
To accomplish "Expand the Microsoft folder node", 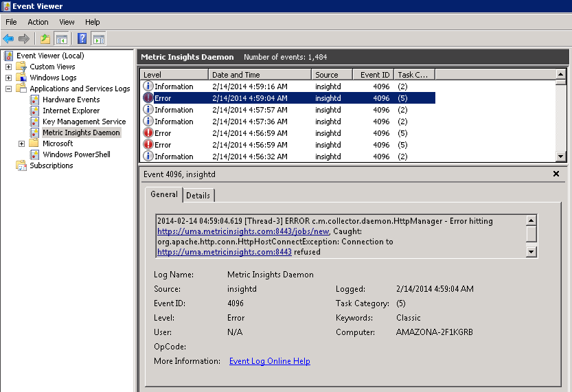I will pyautogui.click(x=21, y=143).
